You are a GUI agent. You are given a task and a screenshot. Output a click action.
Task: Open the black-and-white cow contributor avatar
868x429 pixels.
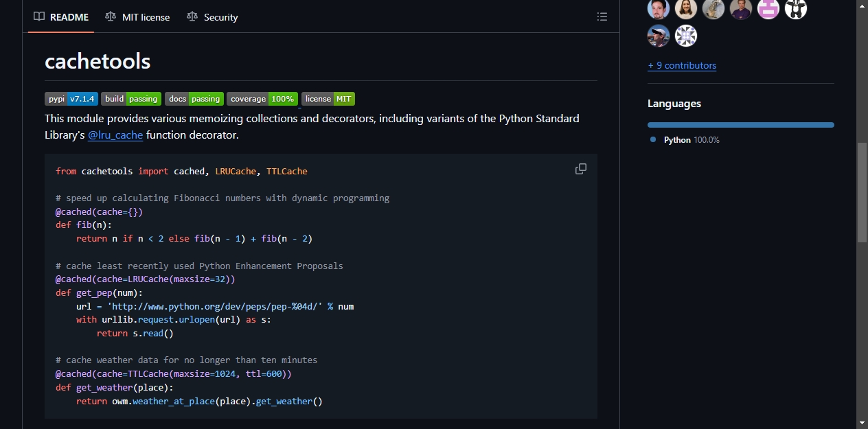[796, 8]
